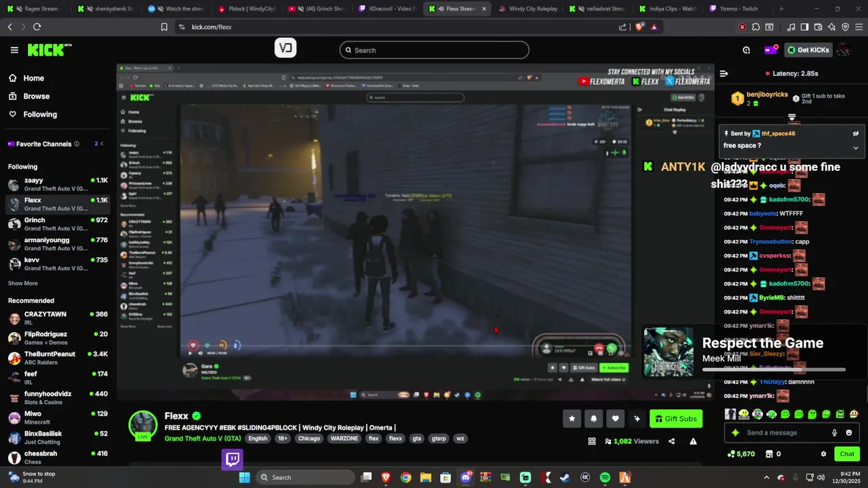Open chat settings gear icon
This screenshot has width=868, height=488.
tap(823, 454)
